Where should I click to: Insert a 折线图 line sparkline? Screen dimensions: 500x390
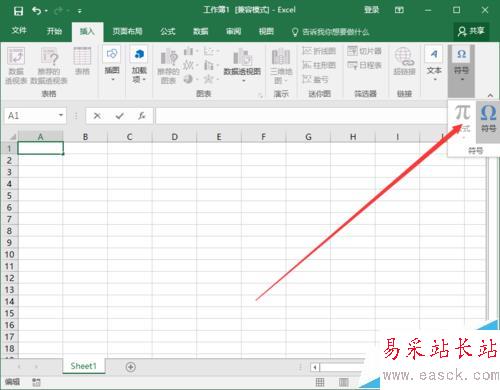pos(319,51)
